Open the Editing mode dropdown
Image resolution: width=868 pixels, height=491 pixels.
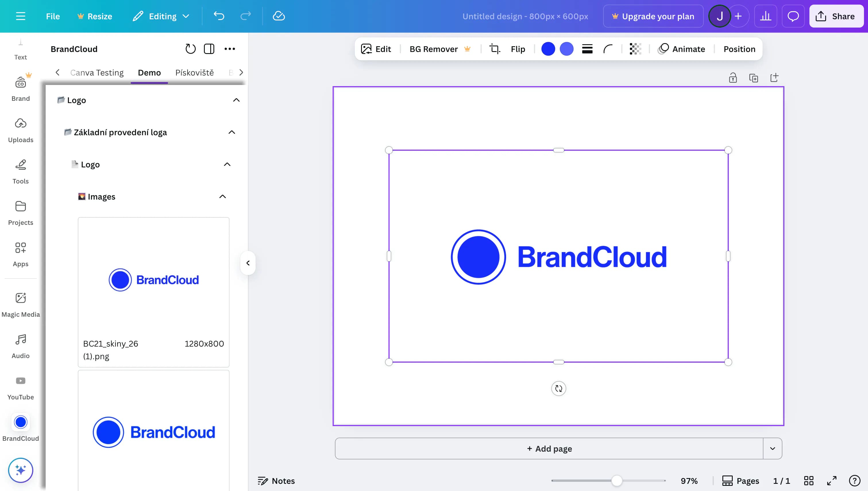tap(161, 16)
